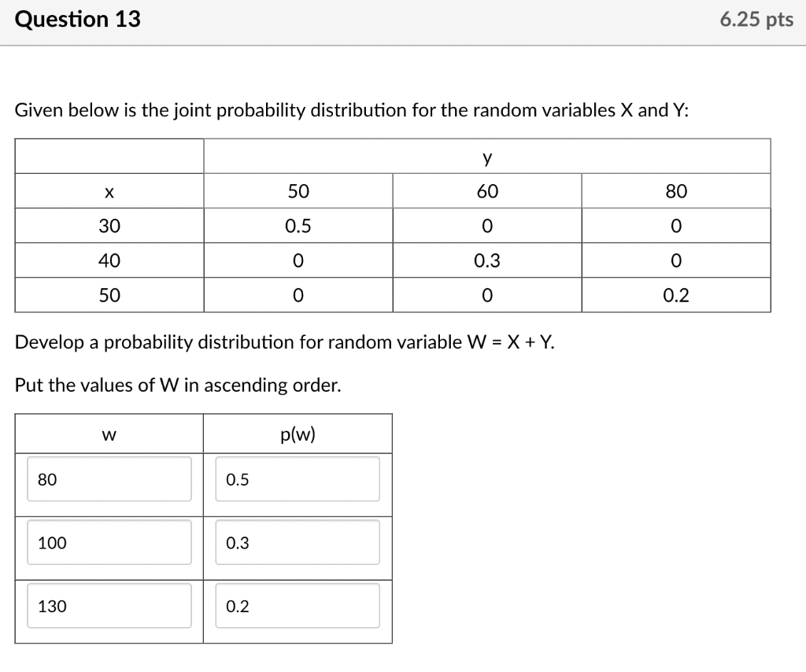
Task: Select the table cell containing 0.3
Action: tap(486, 260)
